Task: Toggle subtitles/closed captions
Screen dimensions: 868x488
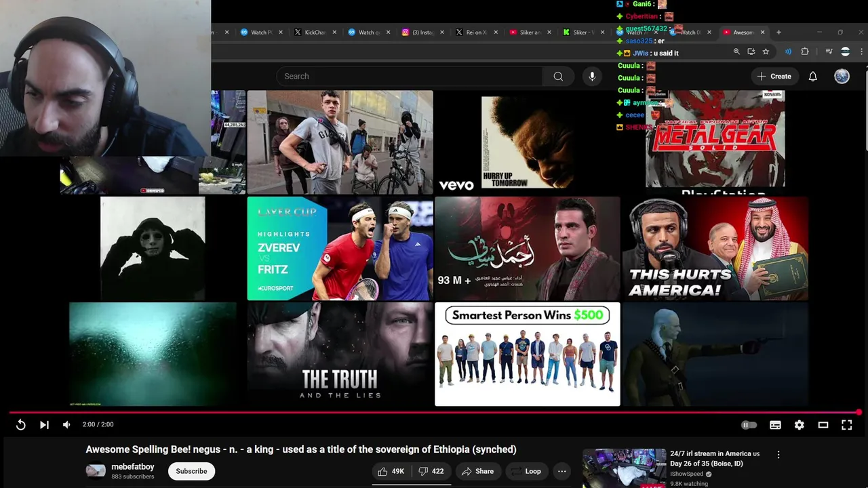Action: pos(775,425)
